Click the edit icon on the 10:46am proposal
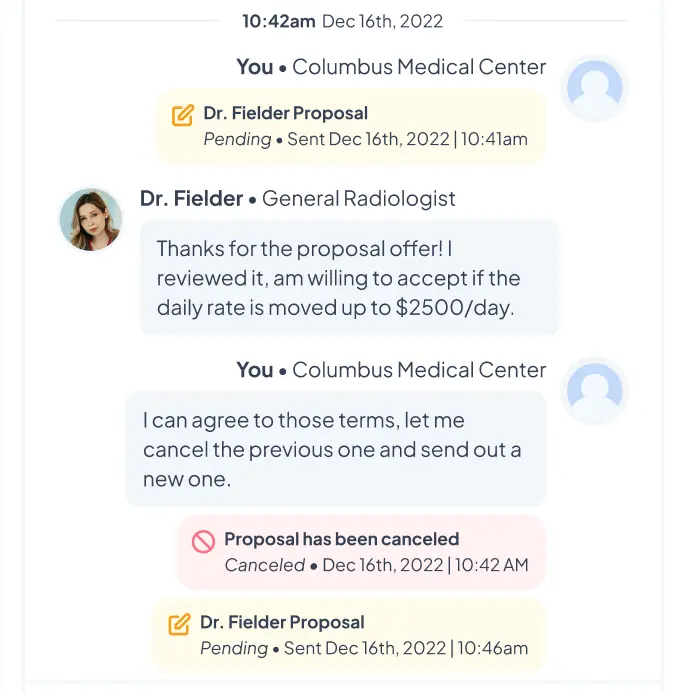 point(180,624)
